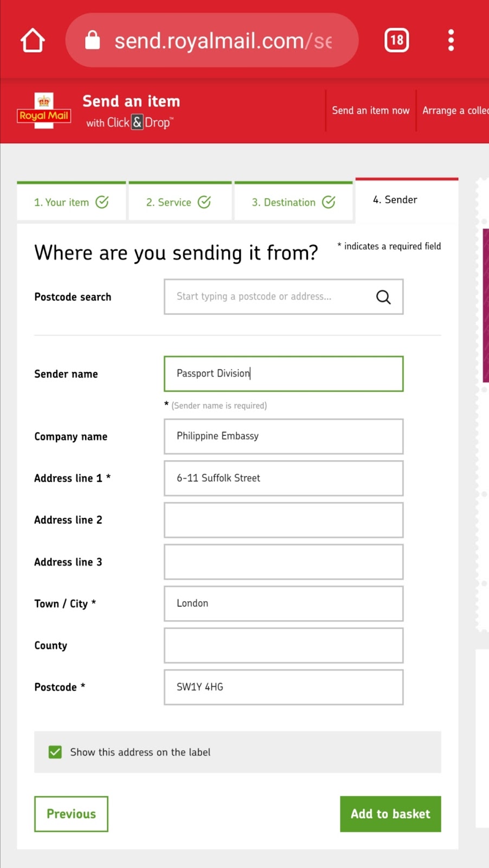Go to the Your item step tab
The height and width of the screenshot is (868, 489).
pos(71,202)
